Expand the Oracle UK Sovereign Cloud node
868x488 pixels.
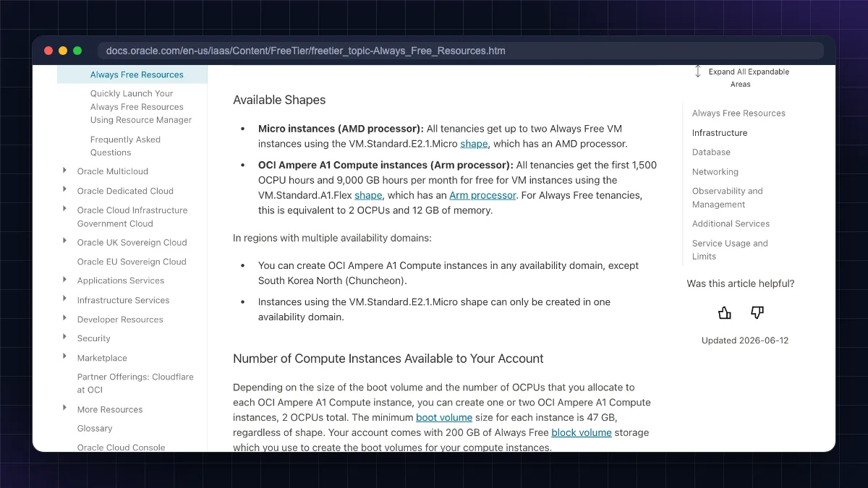[66, 242]
